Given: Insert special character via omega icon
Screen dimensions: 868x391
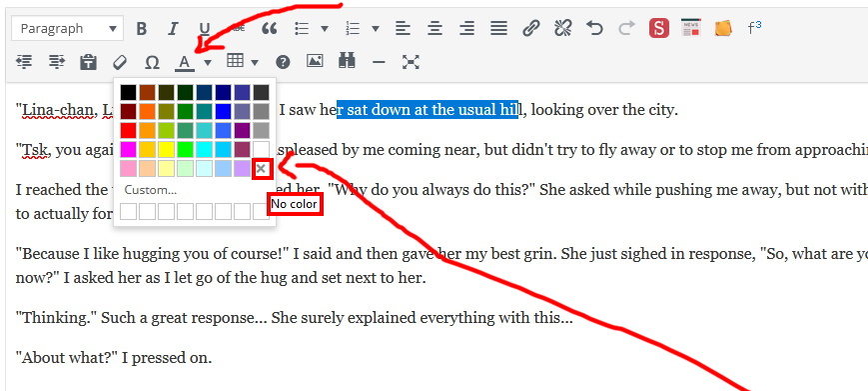Looking at the screenshot, I should (x=152, y=62).
